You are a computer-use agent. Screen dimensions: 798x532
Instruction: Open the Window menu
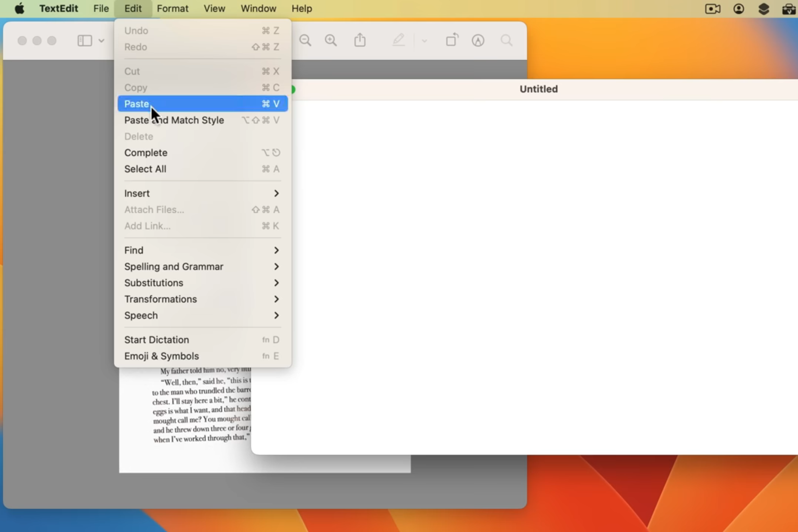click(x=258, y=8)
